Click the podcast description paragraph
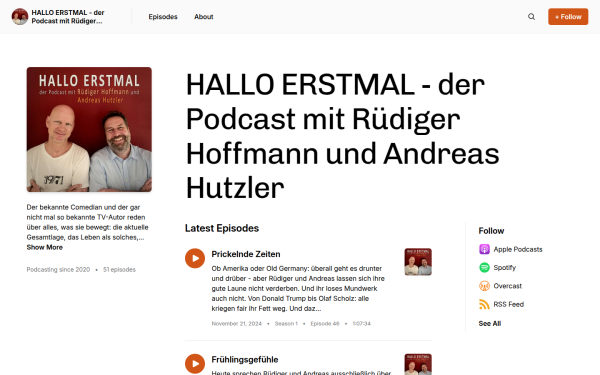The width and height of the screenshot is (600, 375). pyautogui.click(x=87, y=222)
